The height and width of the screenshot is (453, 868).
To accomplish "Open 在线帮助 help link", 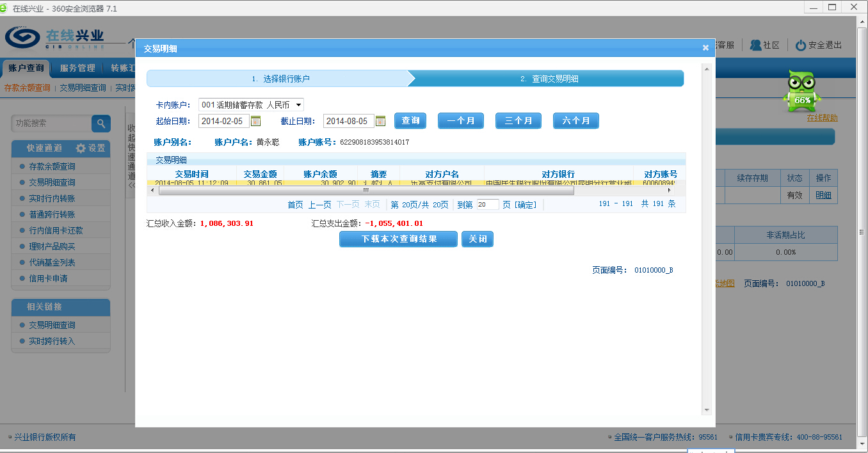I will tap(822, 118).
